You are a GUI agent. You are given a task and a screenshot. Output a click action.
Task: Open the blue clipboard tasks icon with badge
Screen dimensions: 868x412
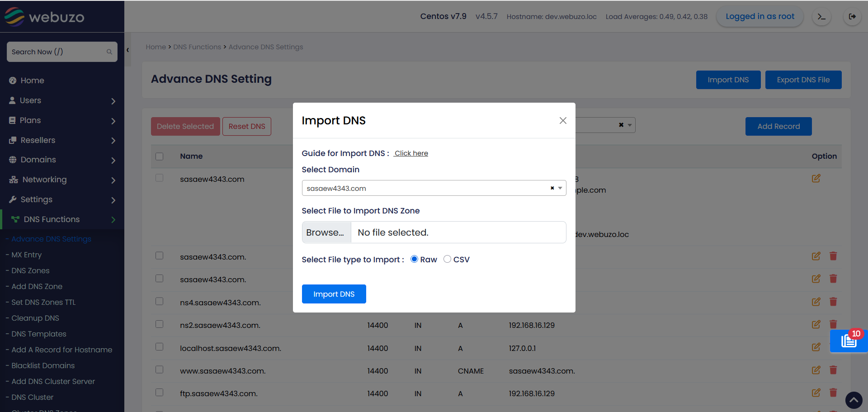click(849, 341)
